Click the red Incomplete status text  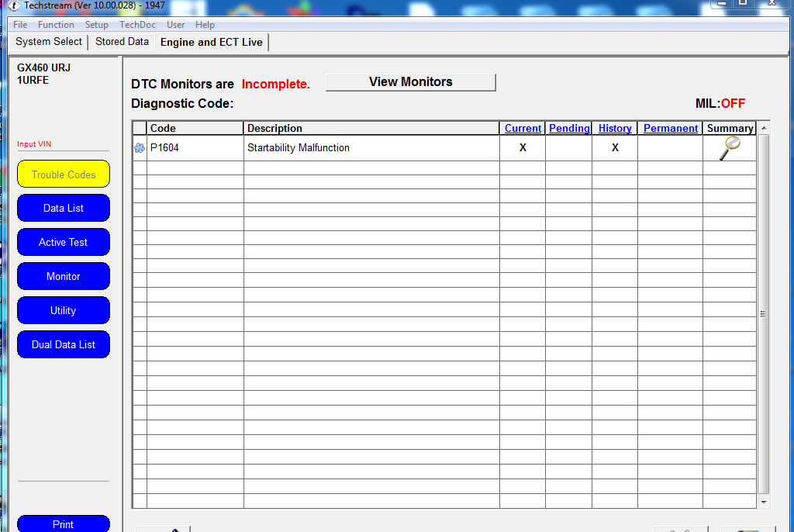pos(275,84)
